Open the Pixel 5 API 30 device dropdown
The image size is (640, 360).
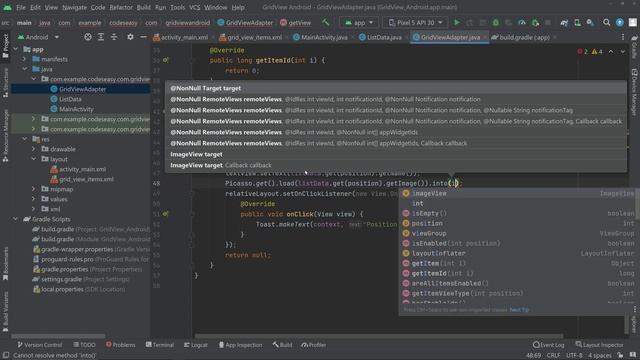pyautogui.click(x=415, y=22)
